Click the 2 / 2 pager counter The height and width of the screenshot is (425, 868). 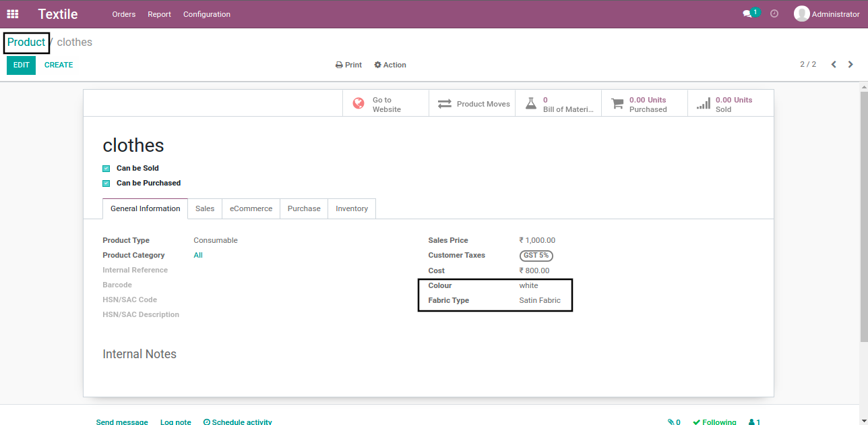808,65
